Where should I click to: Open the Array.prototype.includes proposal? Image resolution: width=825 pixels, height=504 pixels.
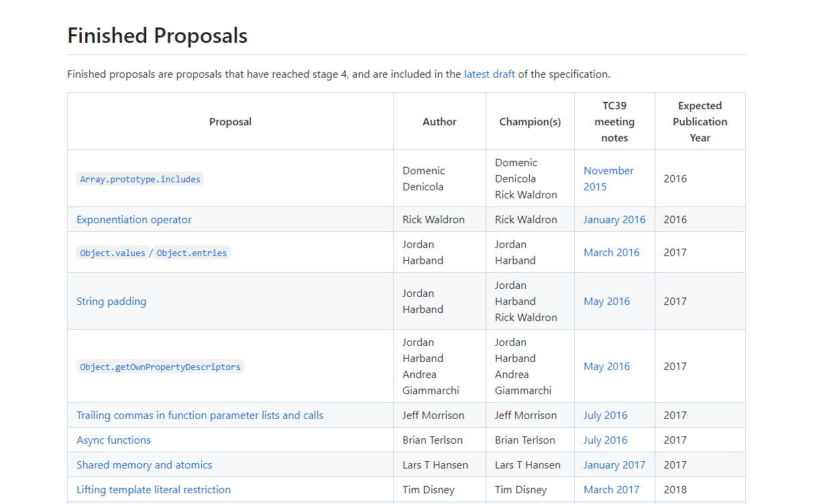(x=140, y=179)
